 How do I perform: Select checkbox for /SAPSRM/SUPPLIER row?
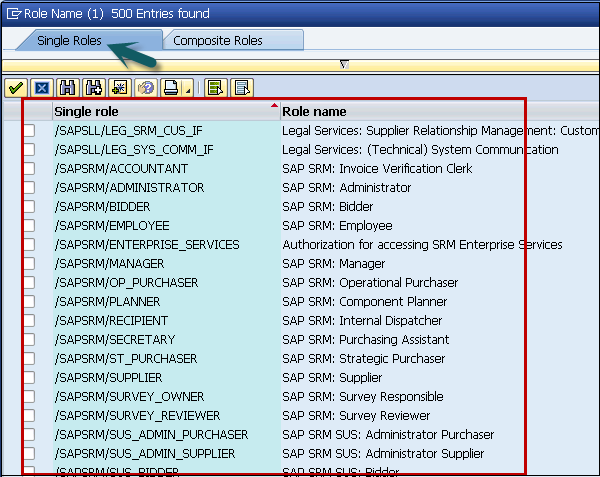pos(29,378)
